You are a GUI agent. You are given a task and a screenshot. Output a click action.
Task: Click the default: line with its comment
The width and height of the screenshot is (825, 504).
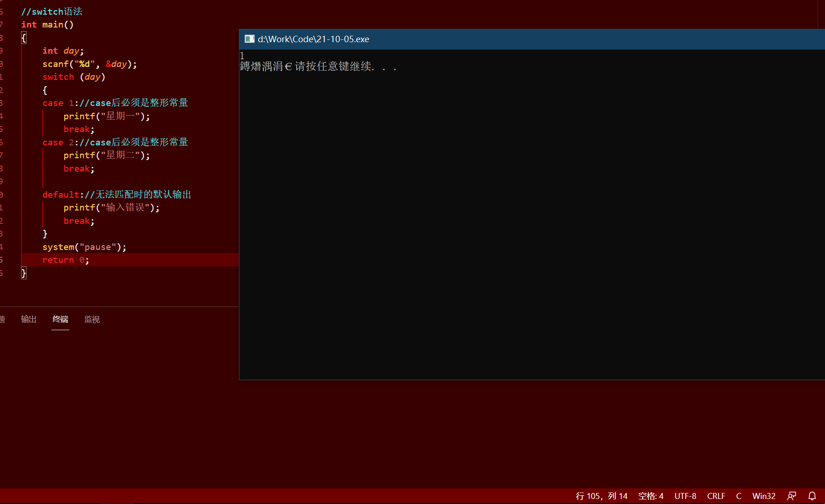pyautogui.click(x=117, y=194)
